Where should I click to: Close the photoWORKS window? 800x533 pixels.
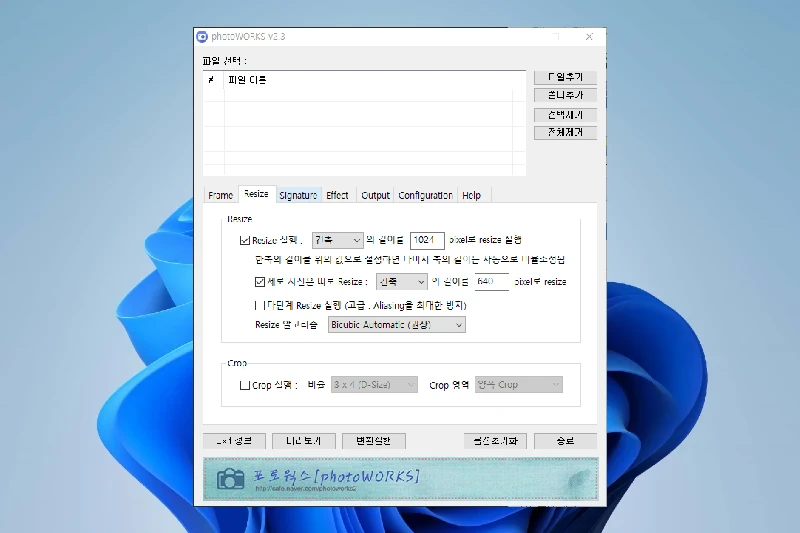click(x=590, y=37)
